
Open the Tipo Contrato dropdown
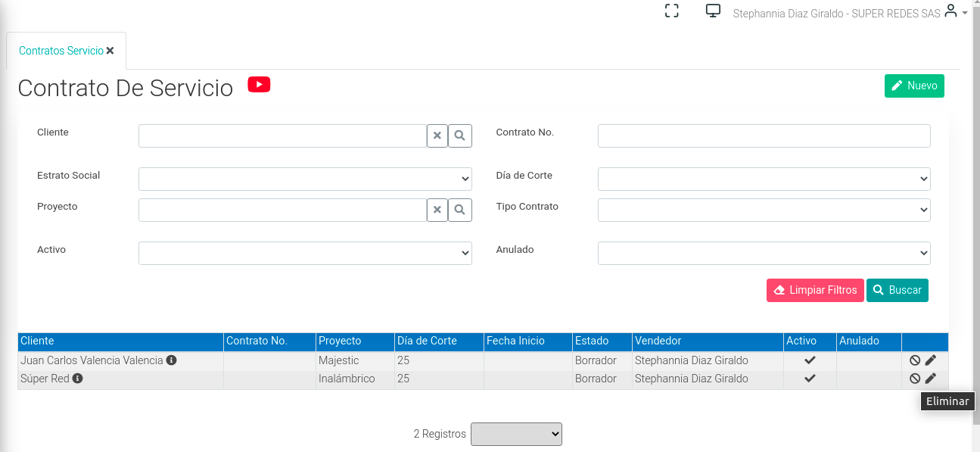(764, 210)
